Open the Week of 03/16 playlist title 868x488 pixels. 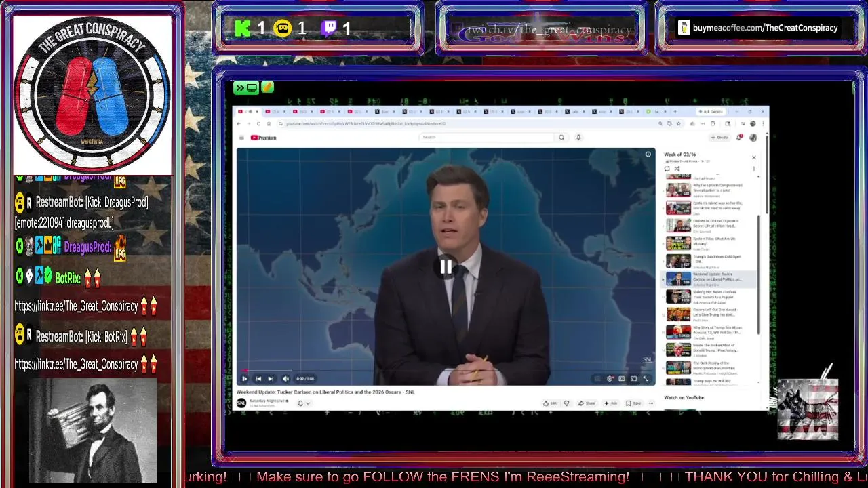point(680,155)
